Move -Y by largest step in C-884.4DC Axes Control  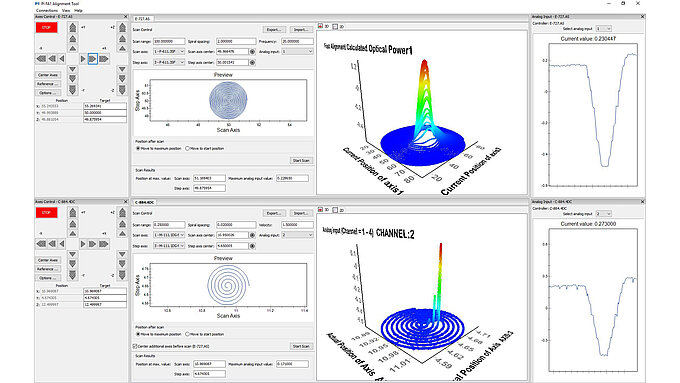(72, 275)
